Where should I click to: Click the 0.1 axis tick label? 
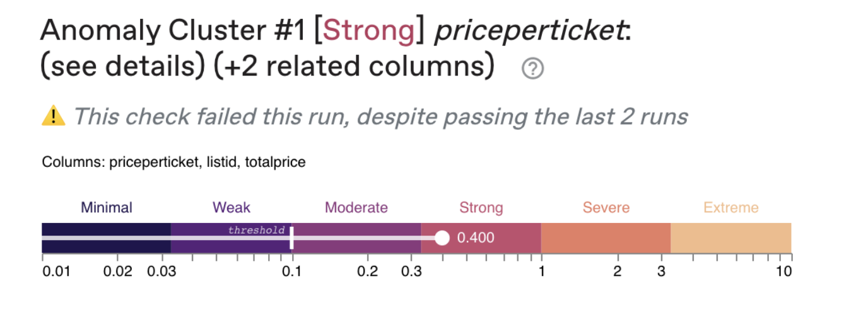291,272
